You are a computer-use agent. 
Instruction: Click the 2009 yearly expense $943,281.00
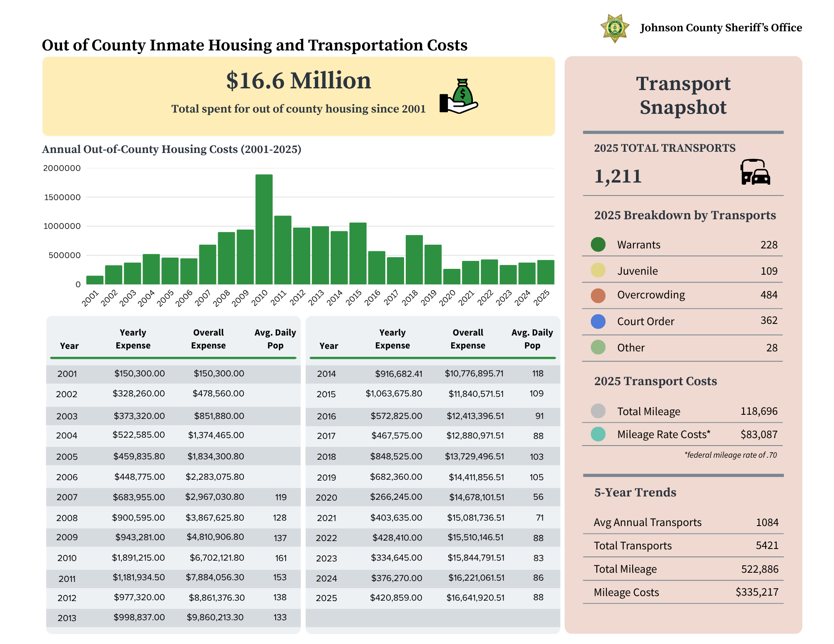[140, 537]
